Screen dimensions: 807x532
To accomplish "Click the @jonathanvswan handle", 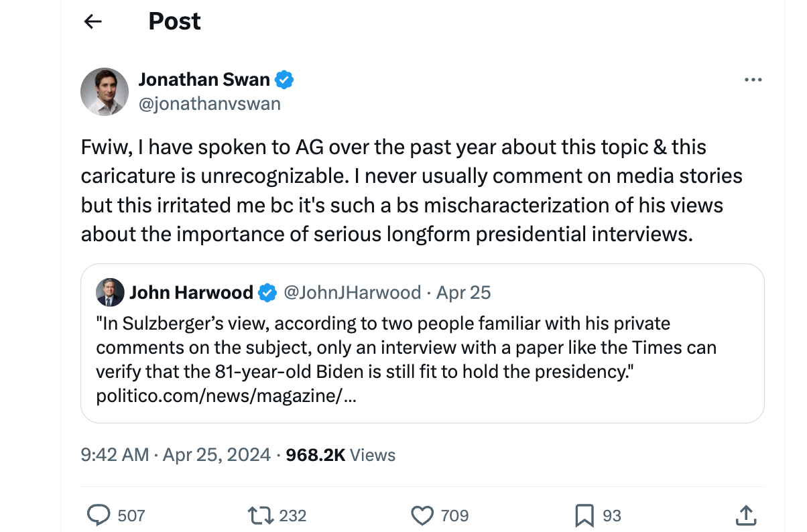I will click(209, 104).
